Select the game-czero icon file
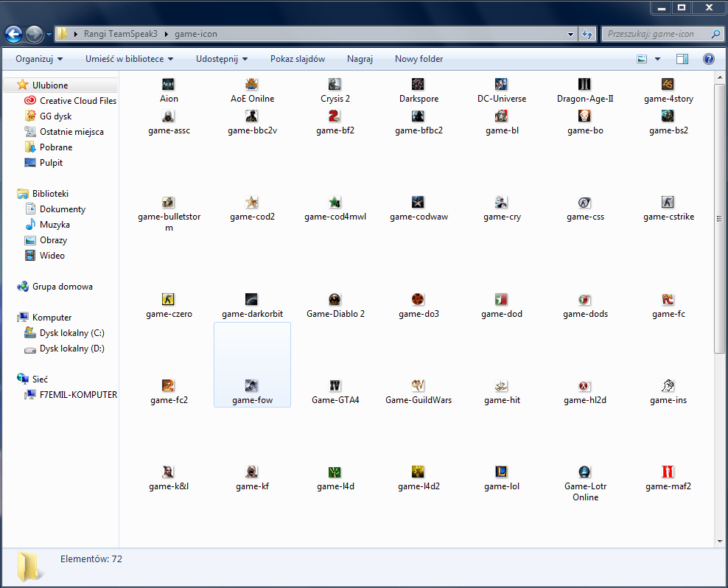Image resolution: width=728 pixels, height=588 pixels. click(169, 306)
